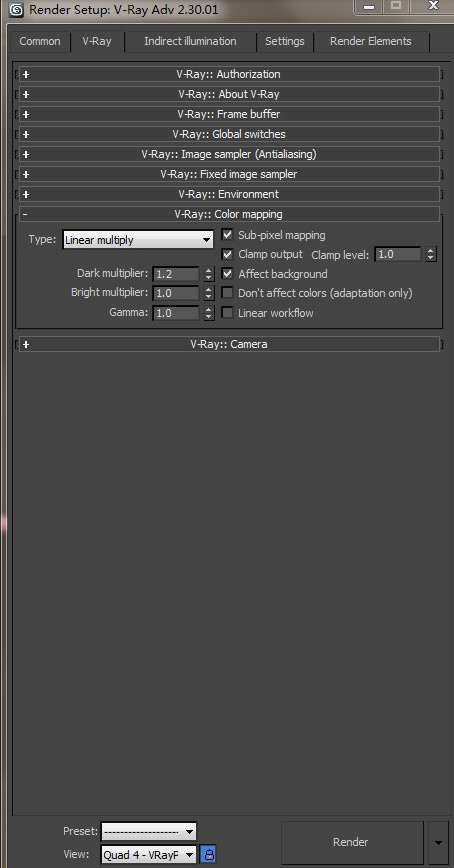Toggle the Sub-pixel mapping checkbox
Viewport: 454px width, 868px height.
(227, 235)
